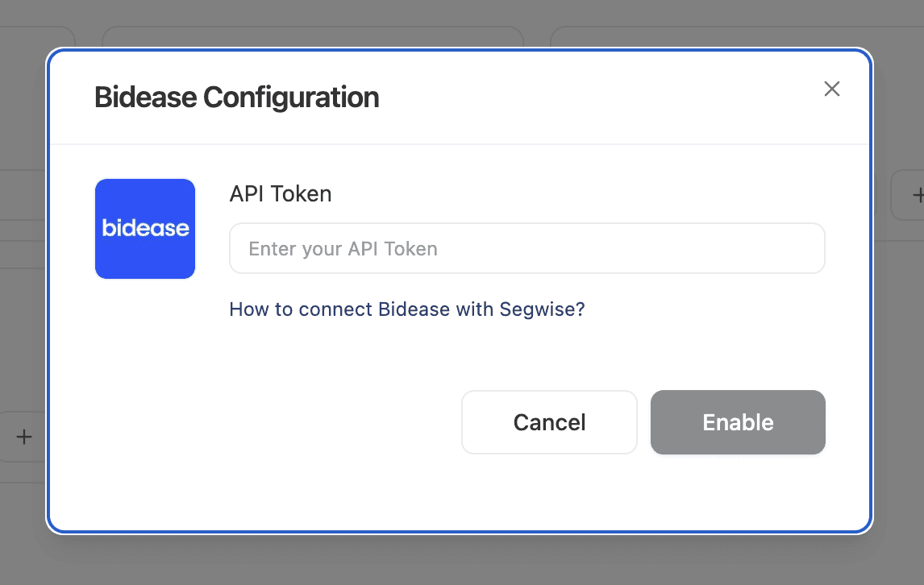
Task: Click the word Segwise in the help link
Action: (538, 309)
